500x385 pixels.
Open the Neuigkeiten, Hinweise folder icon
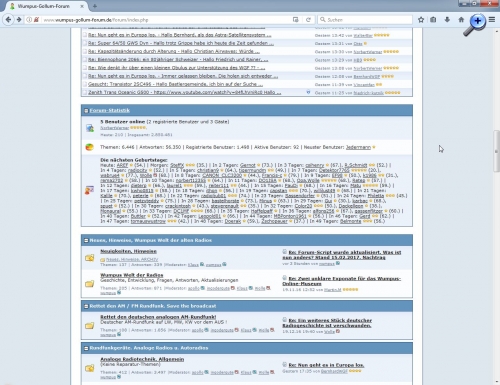(89, 258)
